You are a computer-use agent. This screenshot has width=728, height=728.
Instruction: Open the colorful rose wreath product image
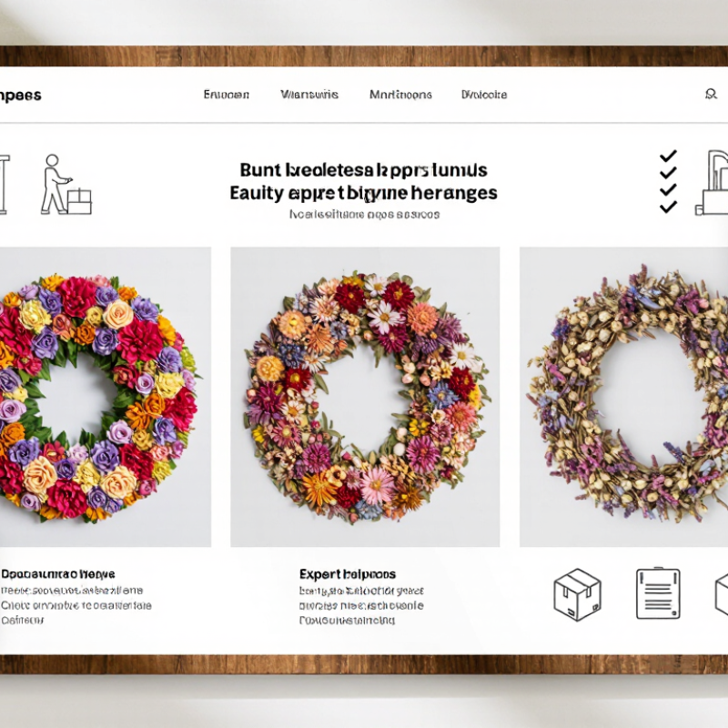pyautogui.click(x=106, y=397)
